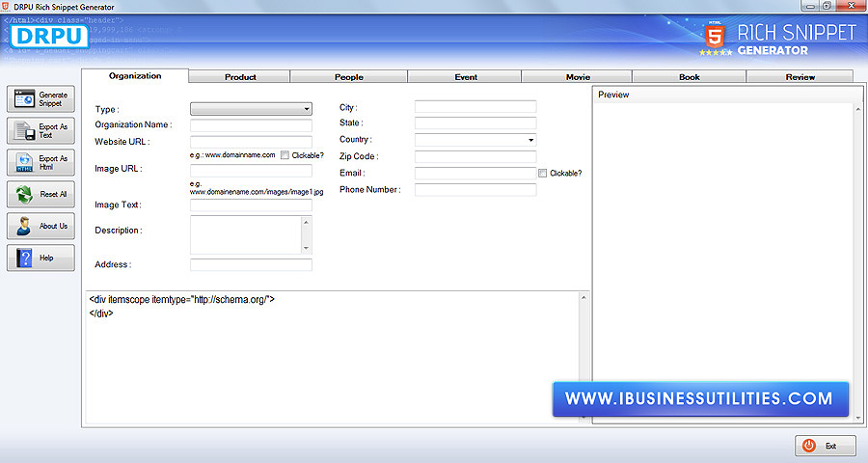
Task: Click the State input field
Action: [475, 123]
